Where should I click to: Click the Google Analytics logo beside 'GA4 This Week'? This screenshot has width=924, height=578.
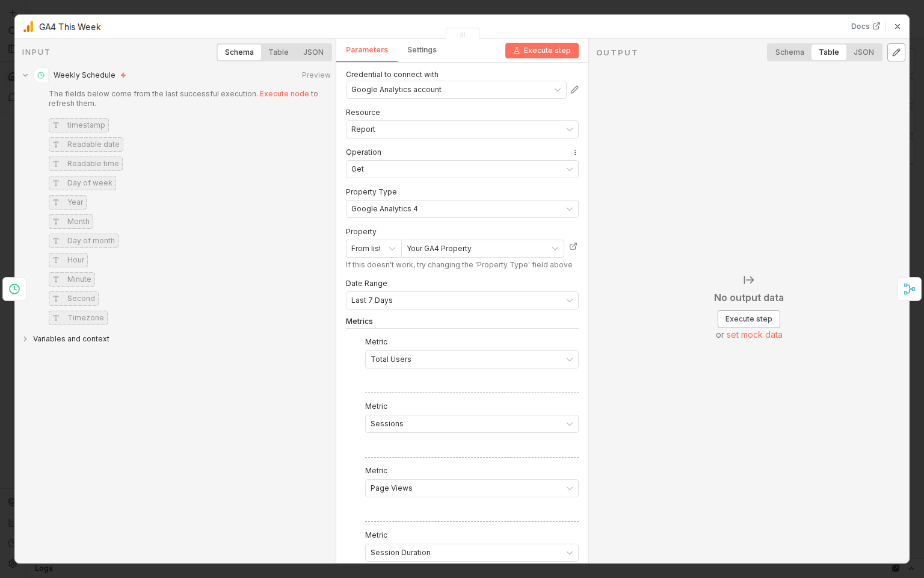[x=28, y=26]
